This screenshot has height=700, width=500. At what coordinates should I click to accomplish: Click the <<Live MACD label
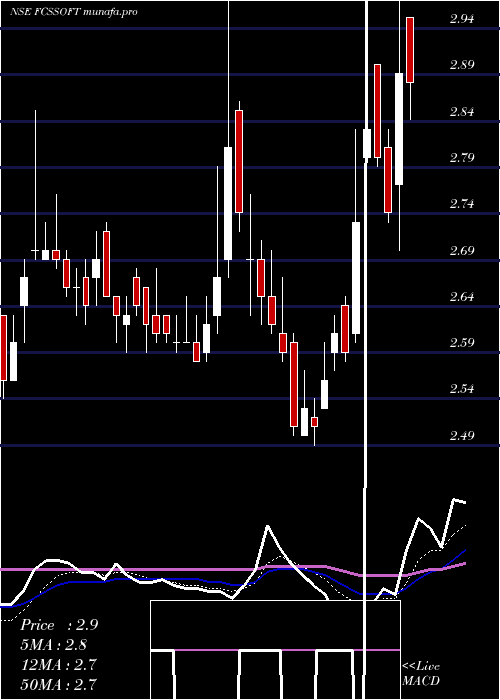(421, 674)
